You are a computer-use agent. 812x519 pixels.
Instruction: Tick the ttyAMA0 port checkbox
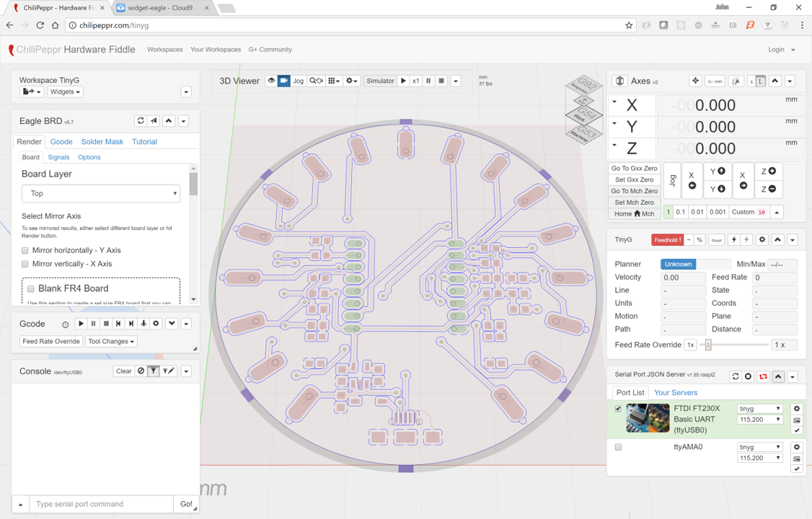tap(618, 447)
